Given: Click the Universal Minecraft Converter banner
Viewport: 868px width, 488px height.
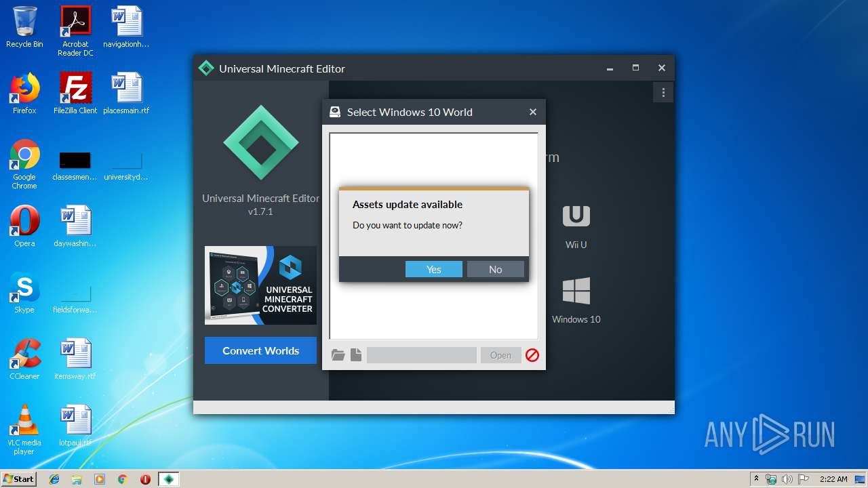Looking at the screenshot, I should coord(260,285).
